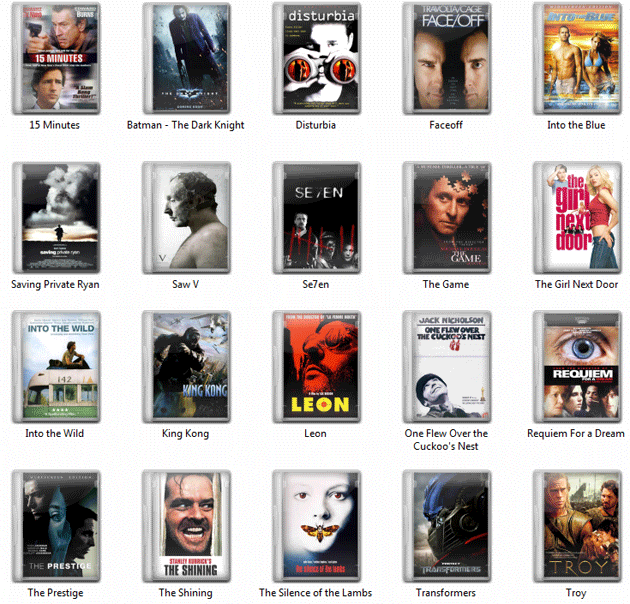Click 'One Flew Over the Cuckoo's Nest' label
Screen dimensions: 630x604
pyautogui.click(x=446, y=440)
